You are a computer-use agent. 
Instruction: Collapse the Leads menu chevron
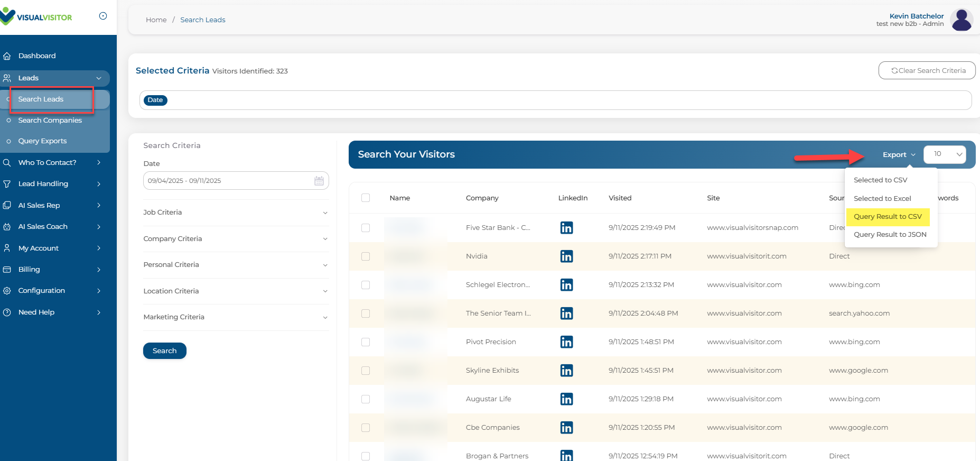(99, 78)
